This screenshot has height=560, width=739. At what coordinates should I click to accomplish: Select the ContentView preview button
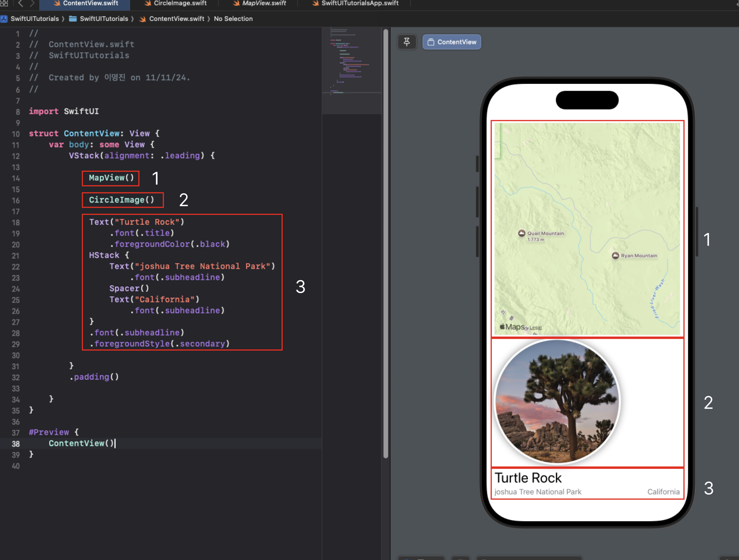[452, 42]
